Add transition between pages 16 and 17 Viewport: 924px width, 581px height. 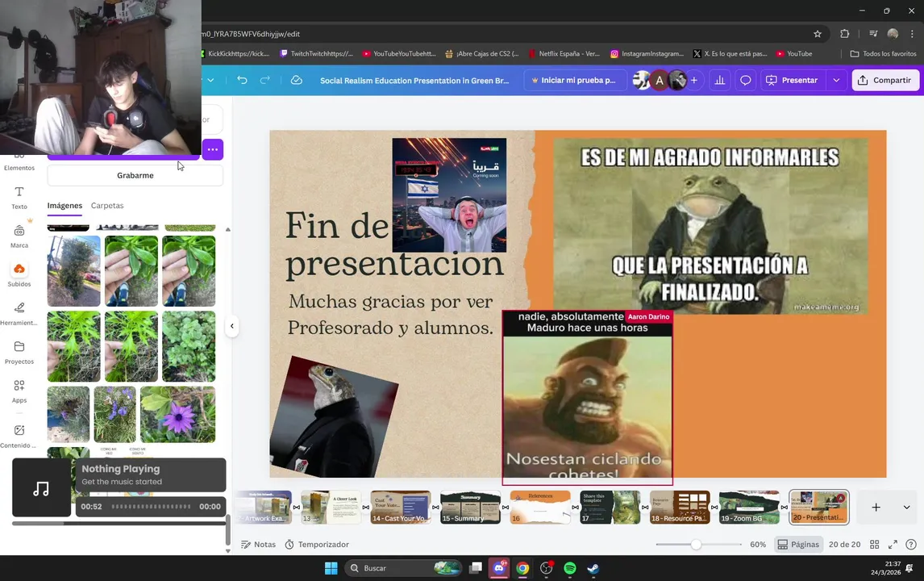tap(575, 508)
